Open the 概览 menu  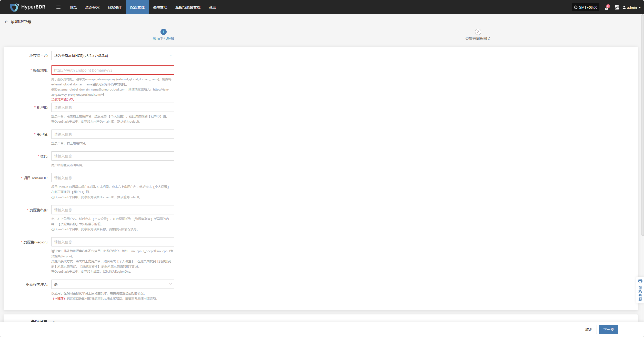pyautogui.click(x=73, y=7)
